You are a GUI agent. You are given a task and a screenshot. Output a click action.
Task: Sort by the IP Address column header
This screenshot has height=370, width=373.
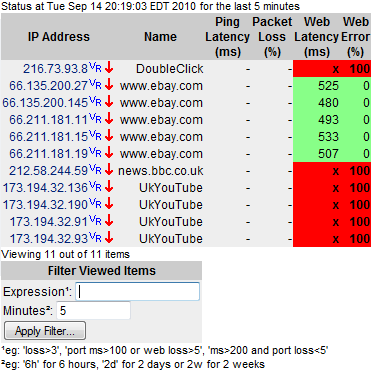tap(59, 37)
